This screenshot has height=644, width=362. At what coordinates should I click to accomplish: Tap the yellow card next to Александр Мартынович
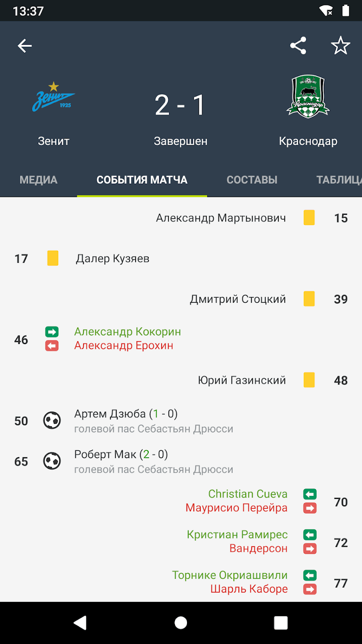tap(309, 218)
